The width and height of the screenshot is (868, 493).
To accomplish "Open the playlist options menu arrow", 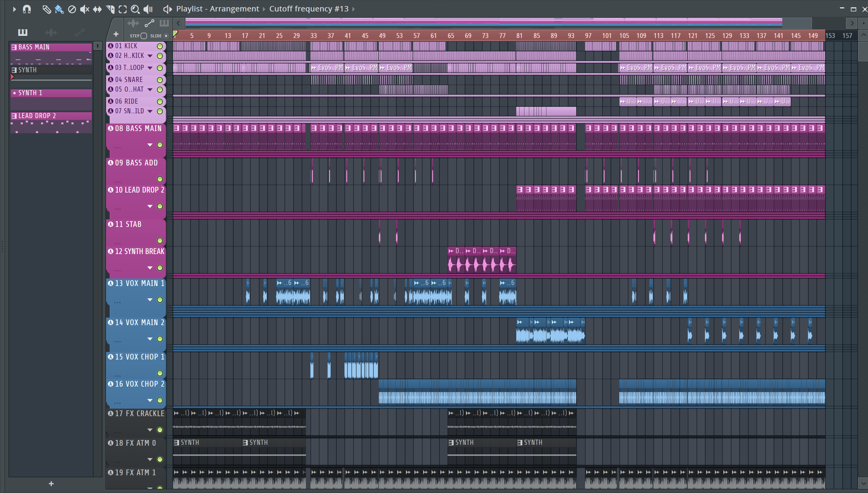I will tap(14, 9).
